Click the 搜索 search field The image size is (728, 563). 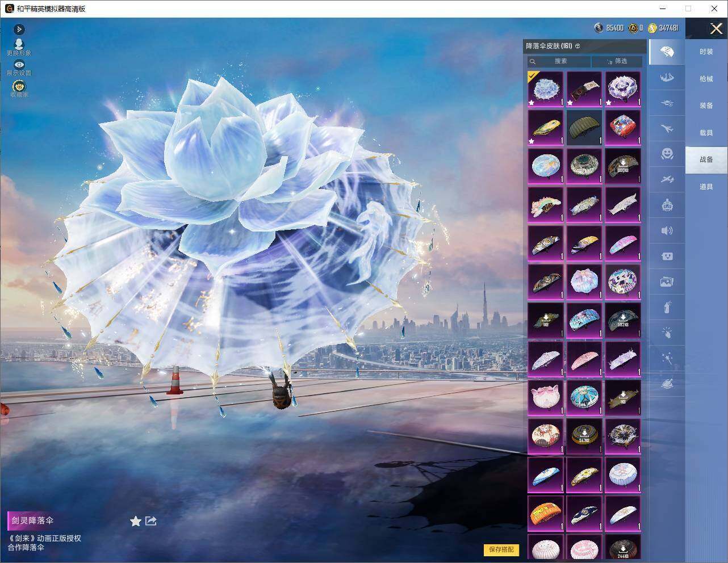[559, 61]
